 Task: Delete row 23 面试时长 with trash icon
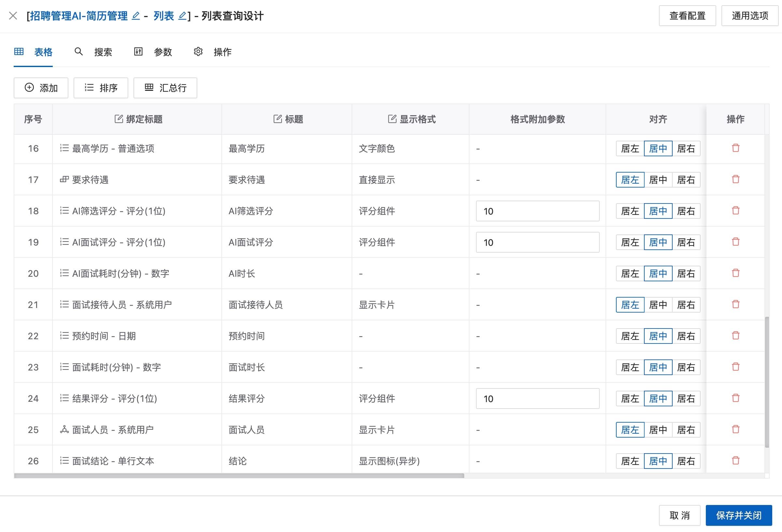[x=735, y=367]
